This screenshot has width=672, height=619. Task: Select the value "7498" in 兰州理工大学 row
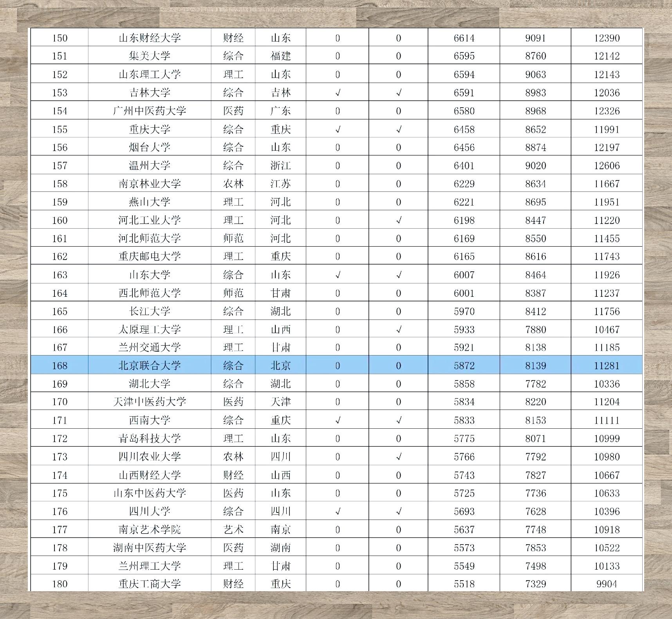[535, 566]
